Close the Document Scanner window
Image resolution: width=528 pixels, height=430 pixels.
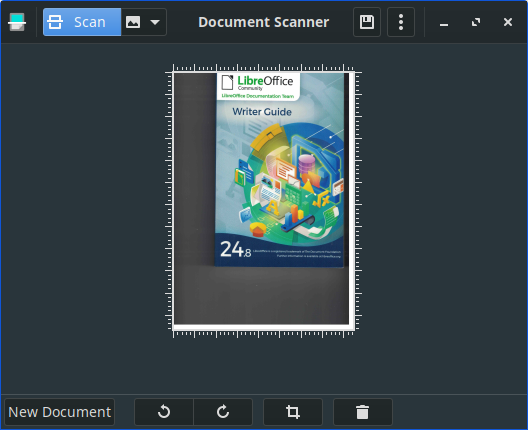point(508,23)
